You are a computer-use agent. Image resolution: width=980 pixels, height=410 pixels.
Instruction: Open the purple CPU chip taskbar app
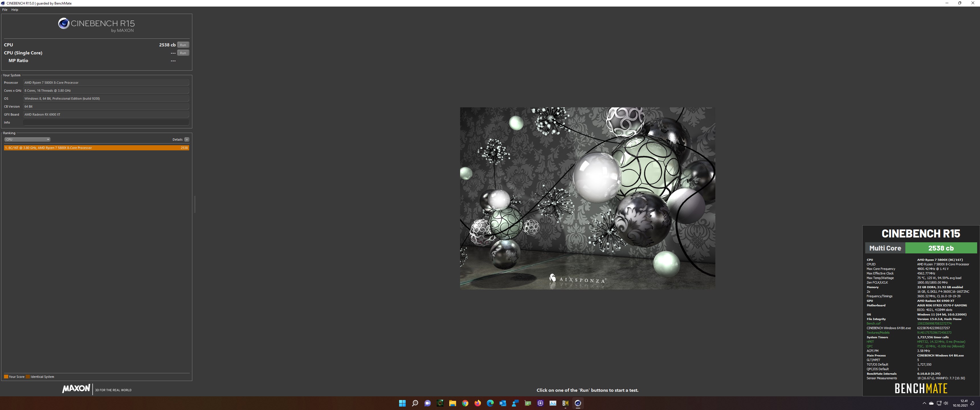pyautogui.click(x=540, y=403)
